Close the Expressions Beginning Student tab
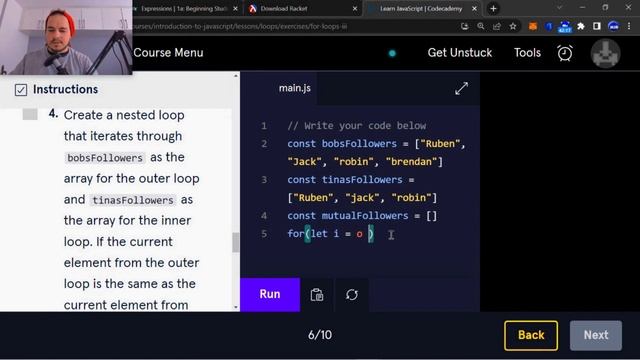The width and height of the screenshot is (640, 360). [236, 9]
